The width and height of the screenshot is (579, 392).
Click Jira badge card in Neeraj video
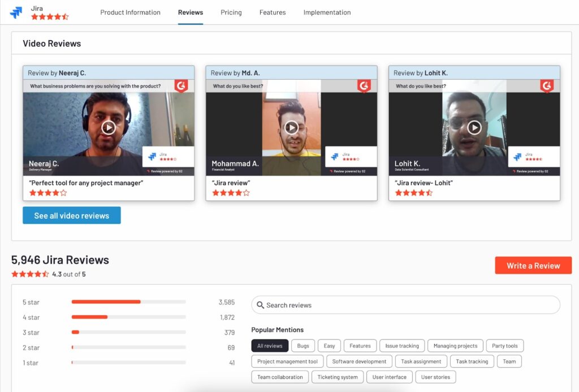click(x=168, y=156)
